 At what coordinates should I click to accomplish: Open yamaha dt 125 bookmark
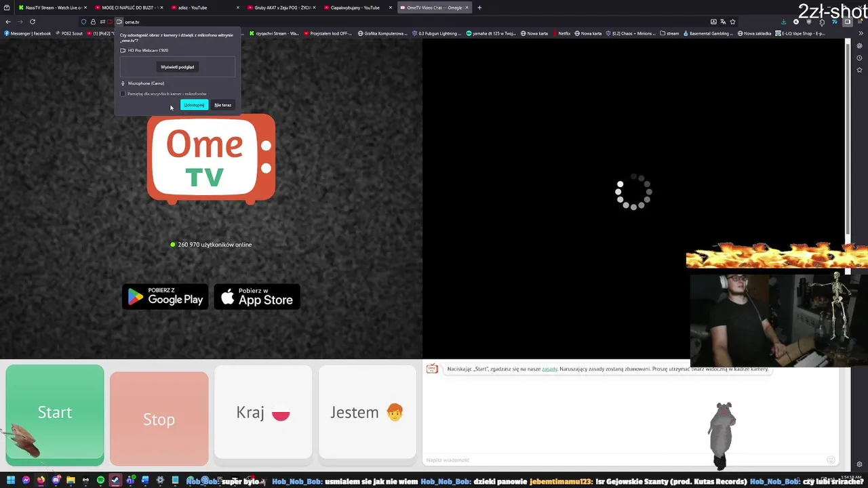tap(492, 33)
